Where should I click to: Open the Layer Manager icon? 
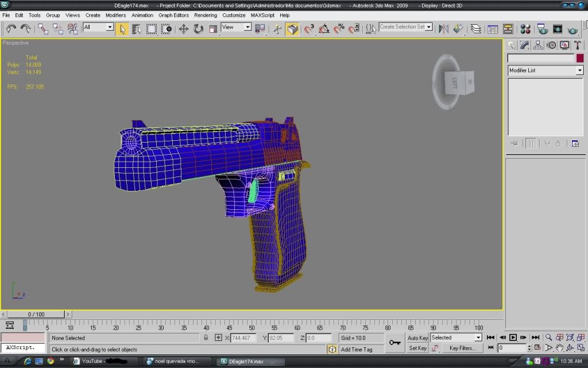476,28
